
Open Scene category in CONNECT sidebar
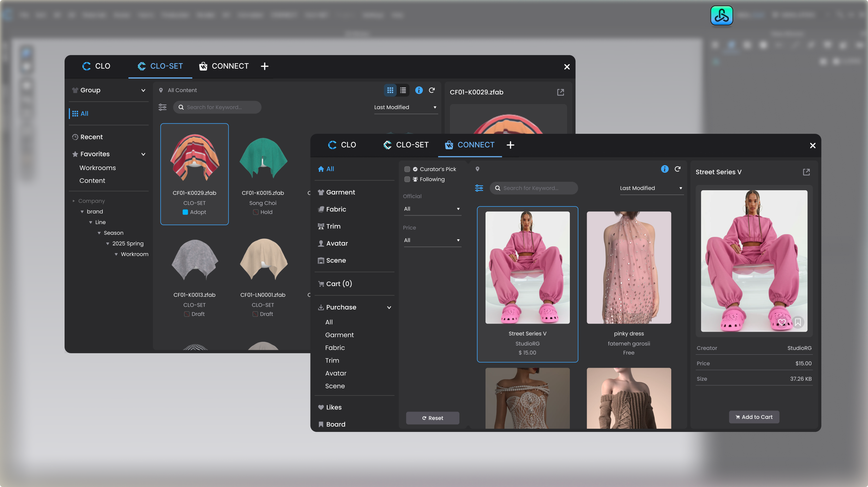tap(332, 260)
